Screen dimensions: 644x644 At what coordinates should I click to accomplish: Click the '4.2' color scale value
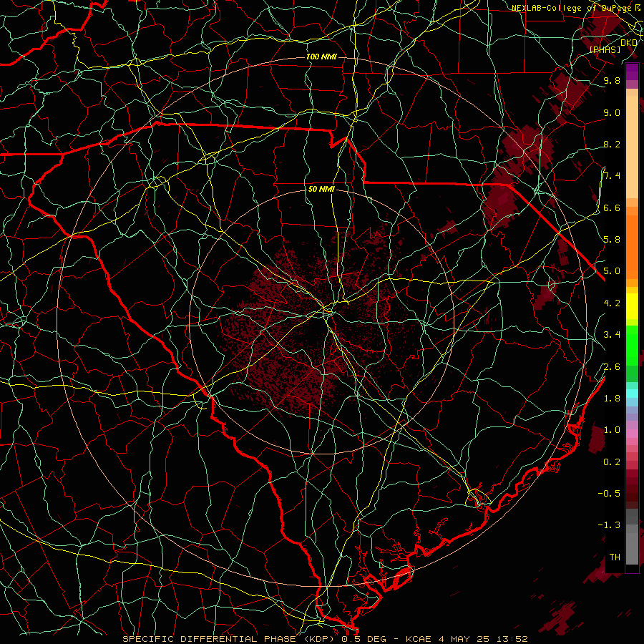(612, 303)
